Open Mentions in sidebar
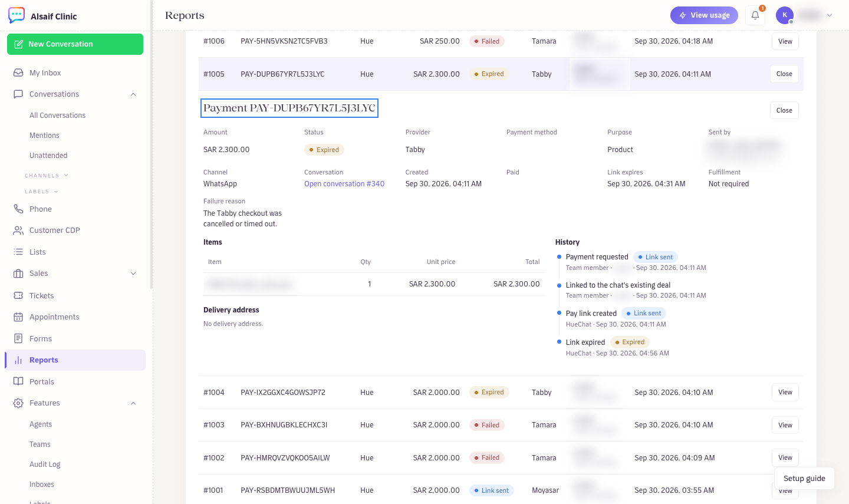Viewport: 849px width, 504px height. (x=44, y=136)
